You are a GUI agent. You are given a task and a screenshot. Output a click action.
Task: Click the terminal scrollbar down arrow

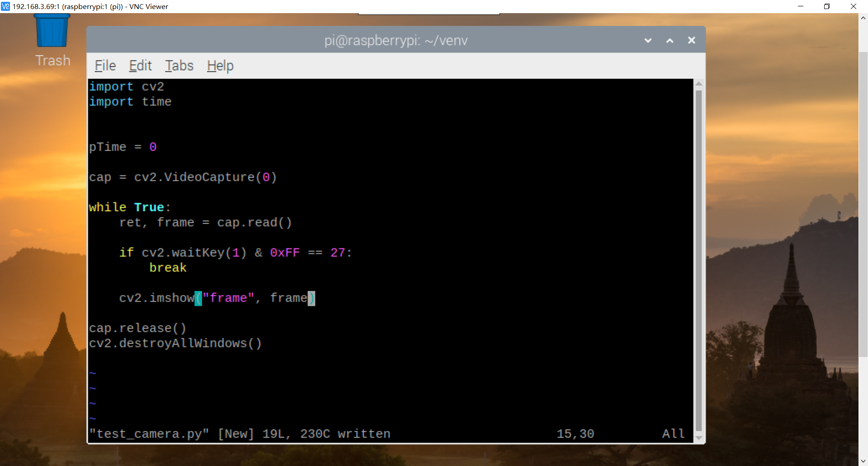coord(699,437)
